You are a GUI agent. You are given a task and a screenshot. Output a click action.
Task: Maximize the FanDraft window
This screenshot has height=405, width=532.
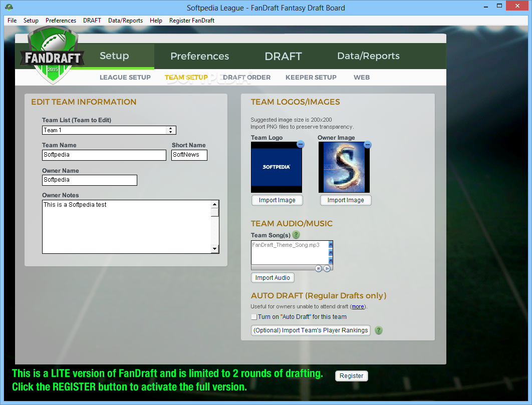[x=499, y=6]
